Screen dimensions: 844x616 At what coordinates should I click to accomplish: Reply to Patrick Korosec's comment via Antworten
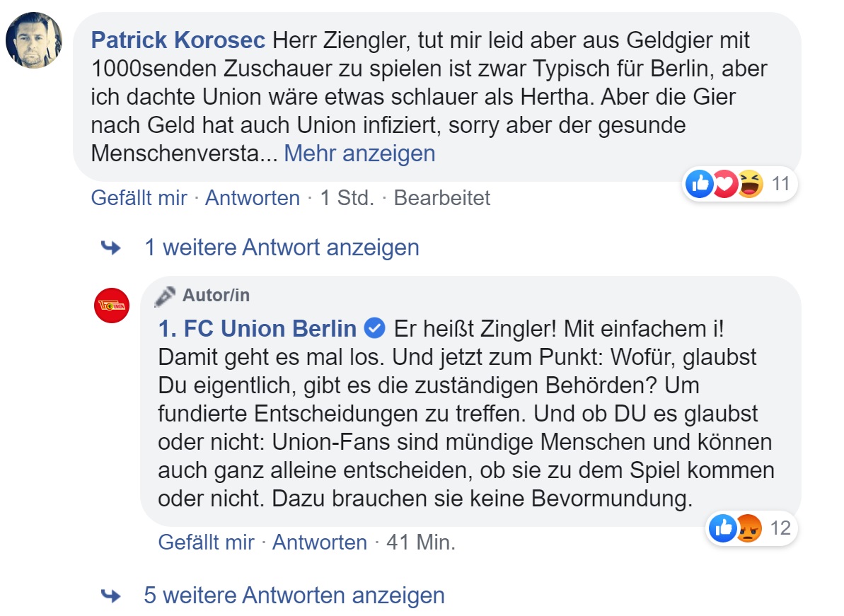click(253, 198)
